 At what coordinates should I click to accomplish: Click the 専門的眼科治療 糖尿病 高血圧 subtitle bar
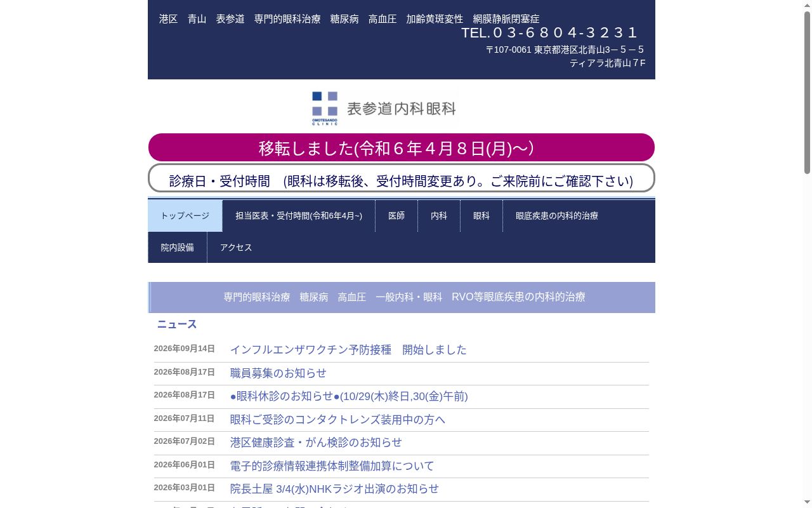click(402, 297)
